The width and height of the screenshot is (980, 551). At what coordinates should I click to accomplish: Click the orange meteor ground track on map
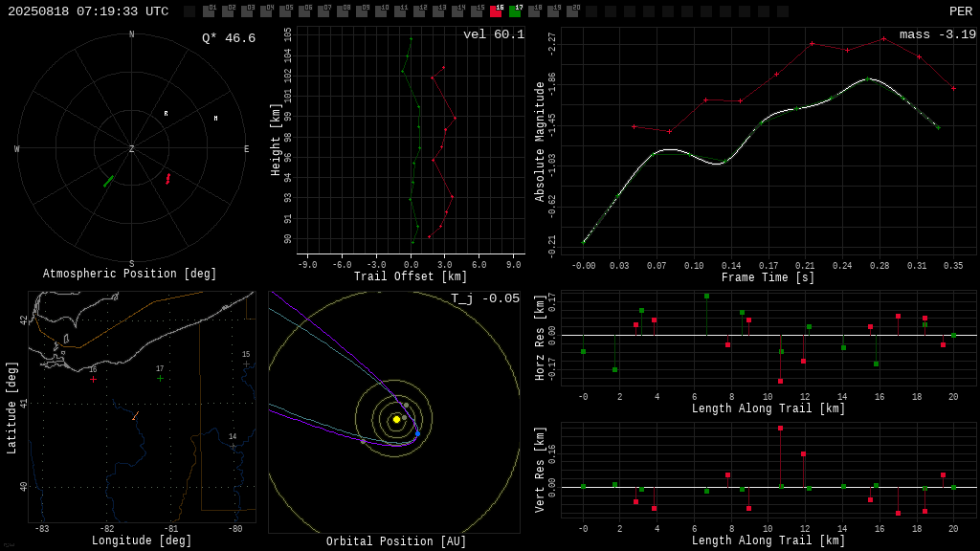[135, 415]
